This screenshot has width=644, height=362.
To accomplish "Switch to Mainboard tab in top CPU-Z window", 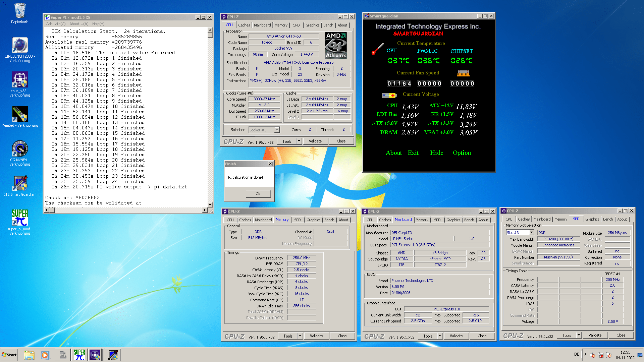I will tap(262, 25).
